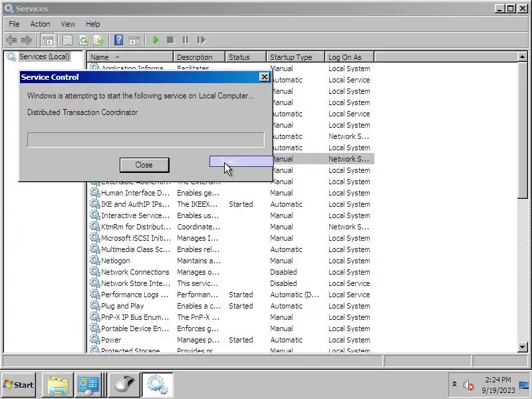
Task: Show hidden tray icons with the chevron
Action: click(454, 384)
